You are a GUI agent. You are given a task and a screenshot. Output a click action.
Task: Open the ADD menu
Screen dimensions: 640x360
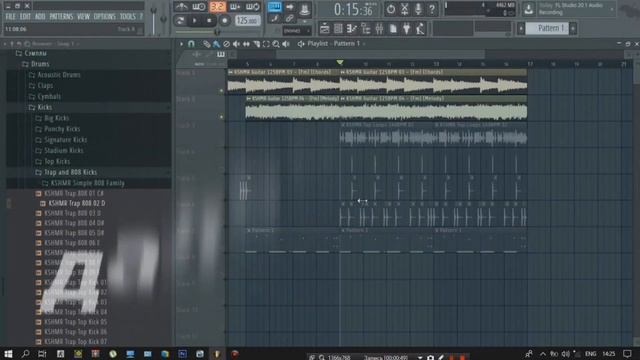point(40,16)
